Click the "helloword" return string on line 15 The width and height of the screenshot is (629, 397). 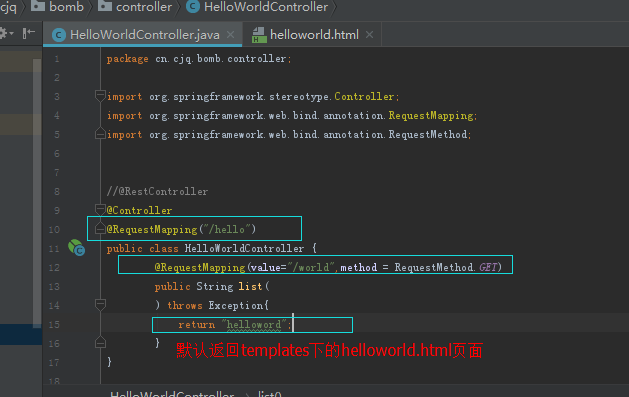(254, 324)
